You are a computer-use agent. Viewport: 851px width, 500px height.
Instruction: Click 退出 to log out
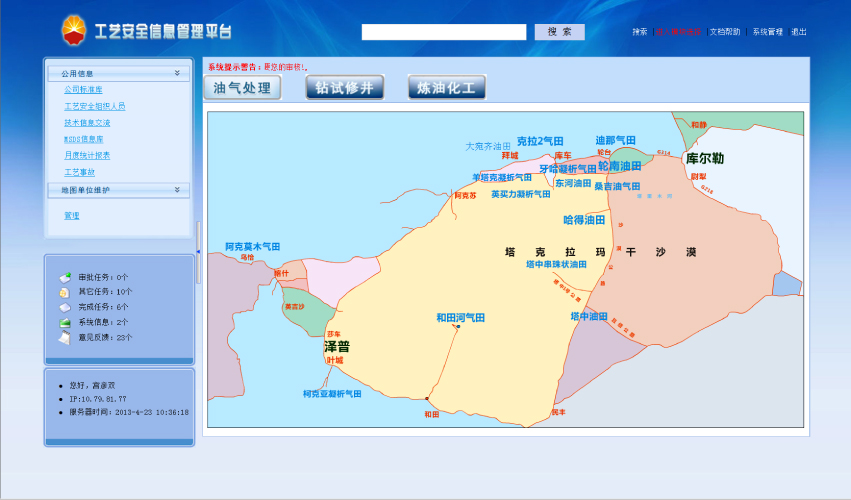[799, 32]
